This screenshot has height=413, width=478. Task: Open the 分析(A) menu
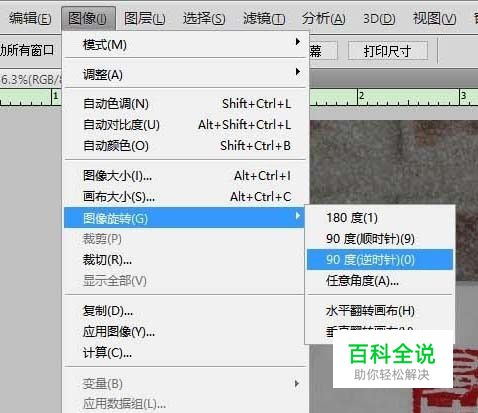click(323, 18)
